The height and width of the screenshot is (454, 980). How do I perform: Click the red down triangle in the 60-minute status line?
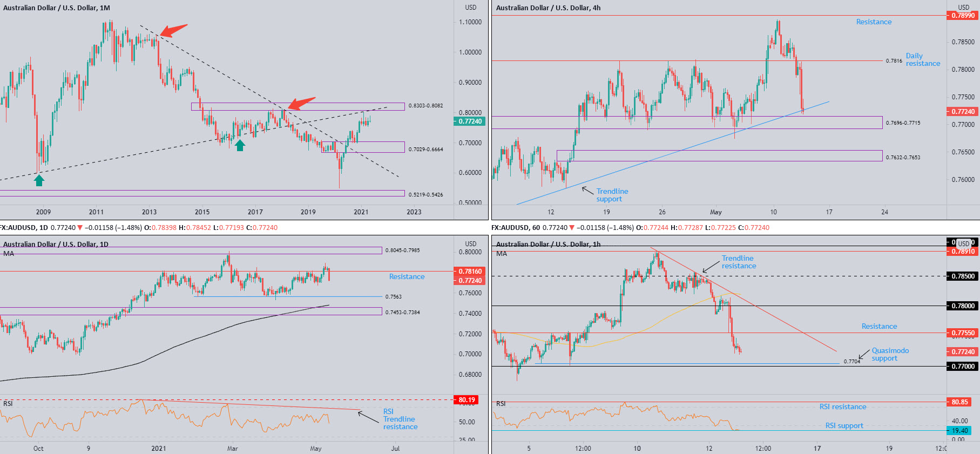coord(572,228)
